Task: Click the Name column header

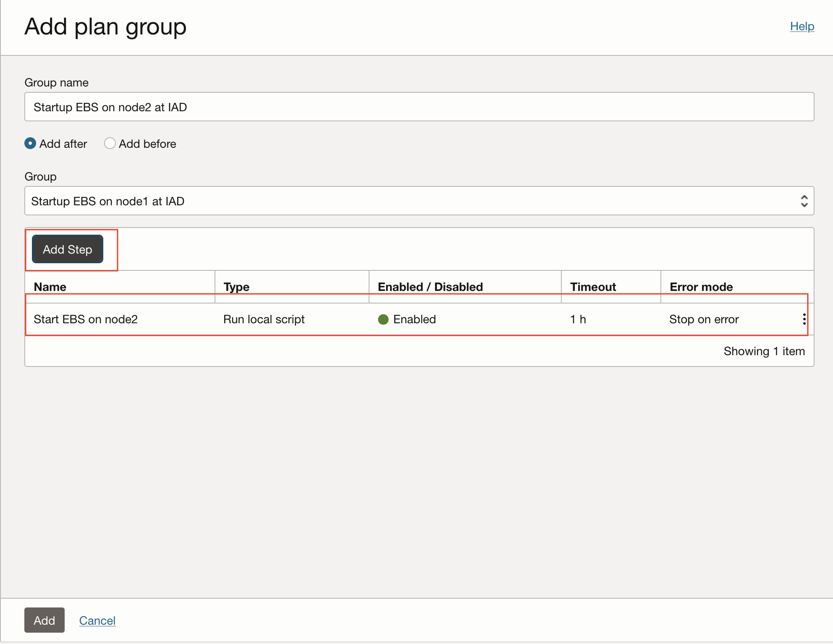Action: [50, 287]
